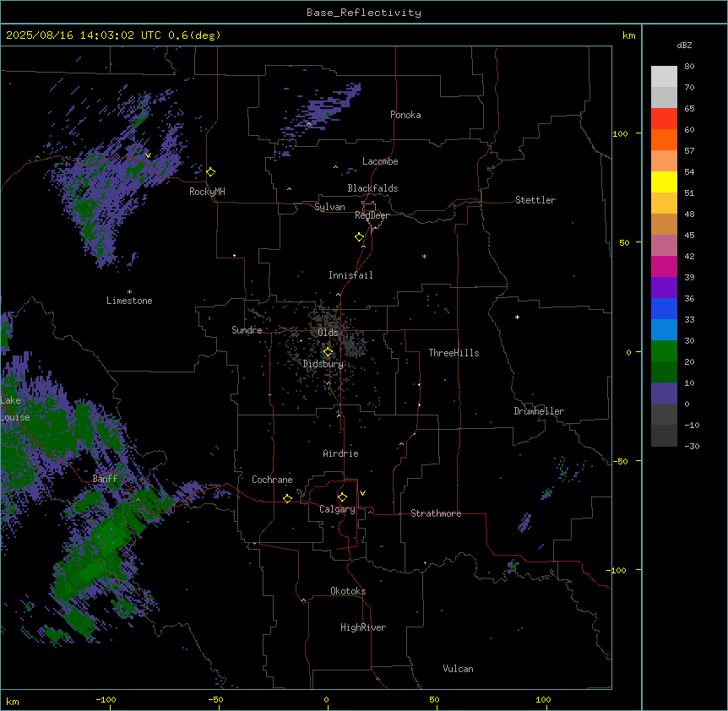
Task: Click the Sundre label
Action: (x=247, y=330)
